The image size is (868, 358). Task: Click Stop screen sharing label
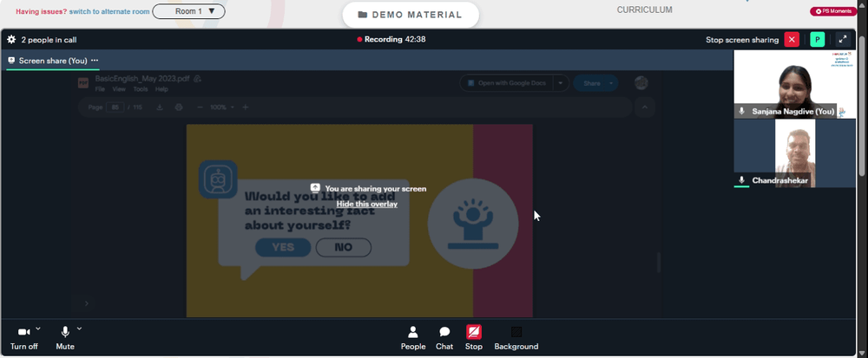(x=742, y=40)
